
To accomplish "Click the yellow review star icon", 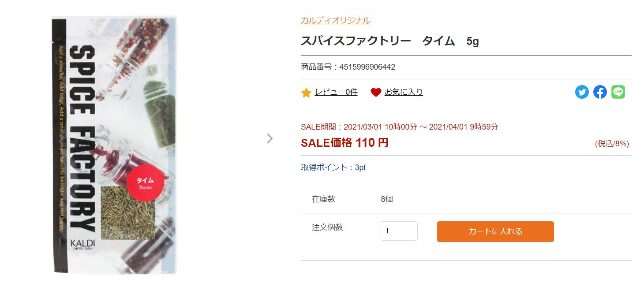I will point(306,93).
